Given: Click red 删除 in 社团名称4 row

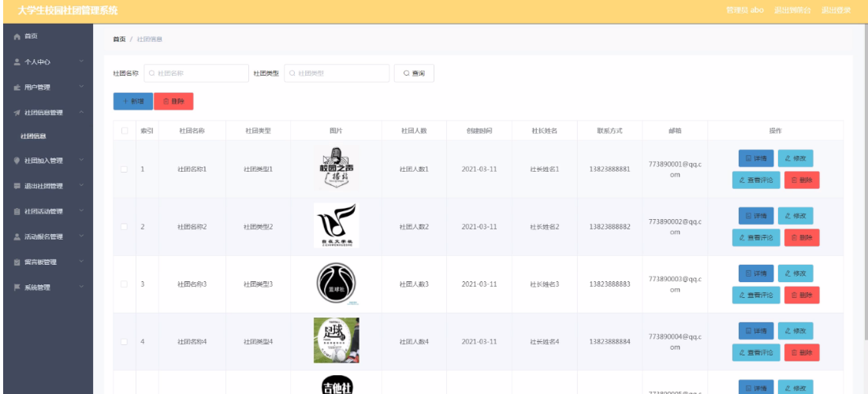Looking at the screenshot, I should click(x=802, y=352).
